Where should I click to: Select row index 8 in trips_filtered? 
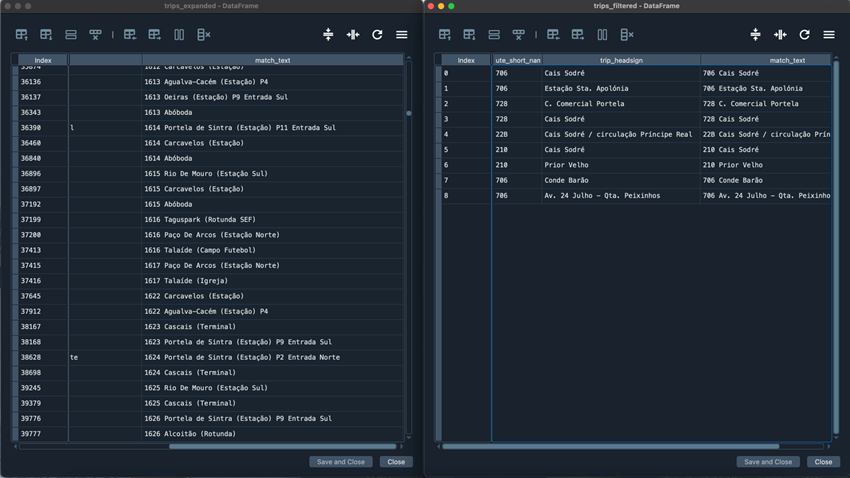click(466, 196)
